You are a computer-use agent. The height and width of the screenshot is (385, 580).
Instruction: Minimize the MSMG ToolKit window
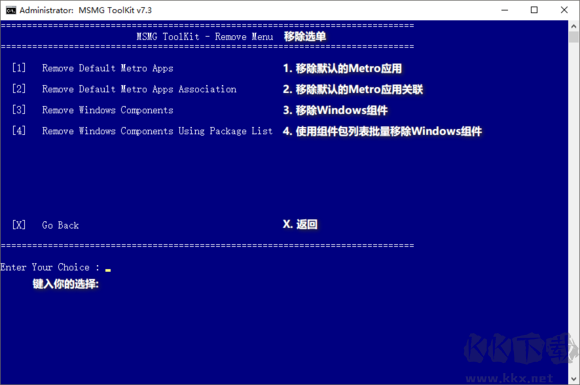click(505, 10)
